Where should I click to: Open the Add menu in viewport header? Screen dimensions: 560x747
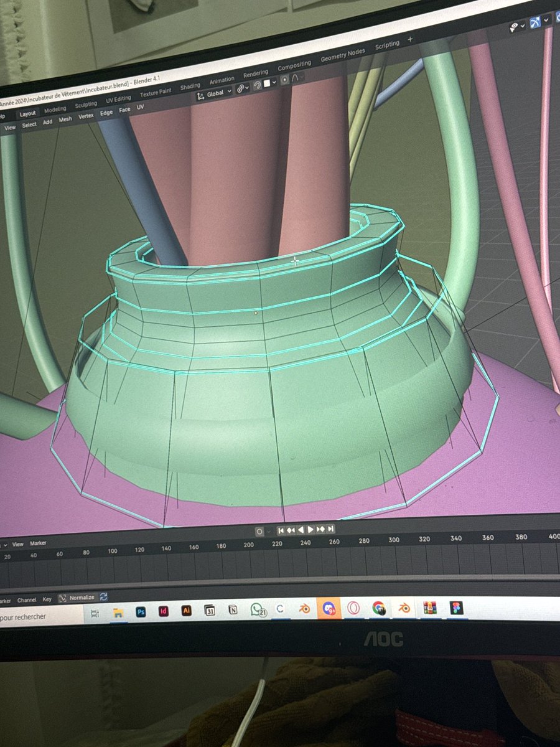47,122
